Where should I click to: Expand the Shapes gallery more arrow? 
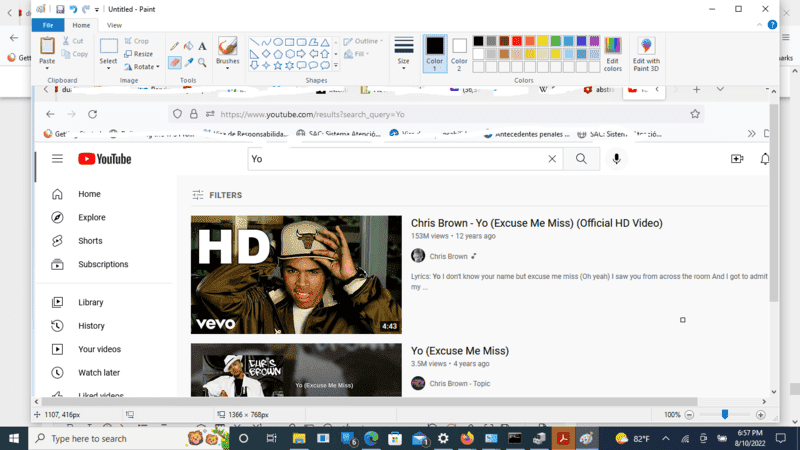coord(336,66)
